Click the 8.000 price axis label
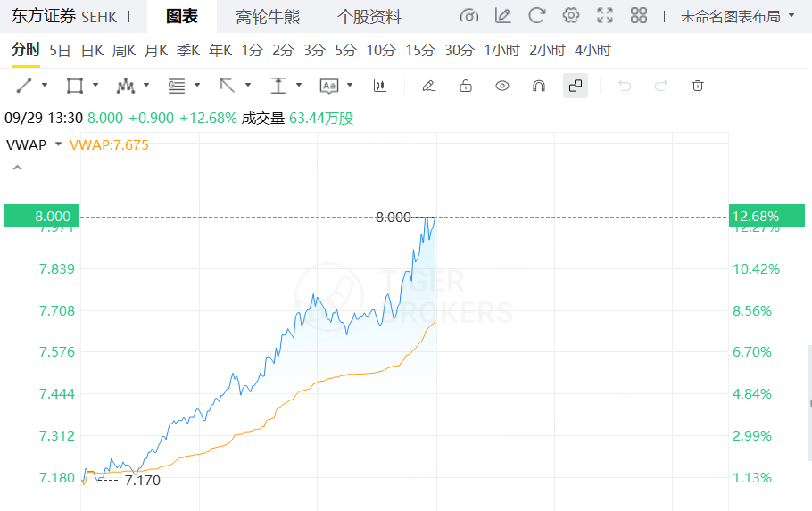 pyautogui.click(x=41, y=216)
